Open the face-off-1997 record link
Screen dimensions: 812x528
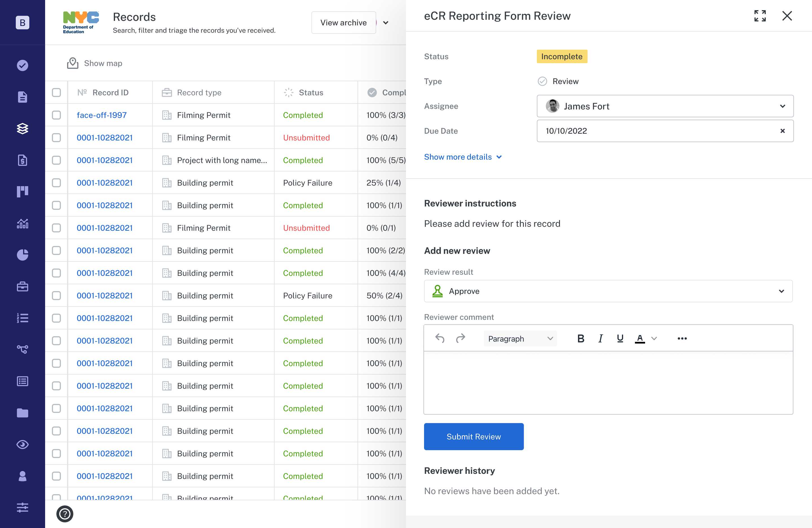(101, 115)
